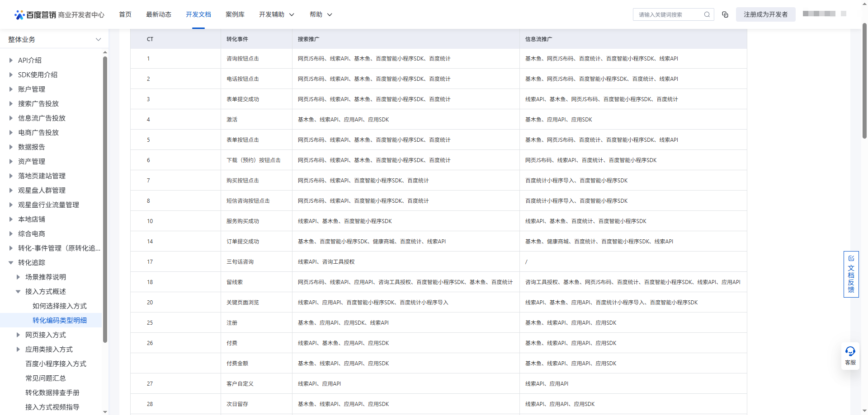Image resolution: width=868 pixels, height=415 pixels.
Task: Click the sidebar vertical scrollbar thumb
Action: 105,199
